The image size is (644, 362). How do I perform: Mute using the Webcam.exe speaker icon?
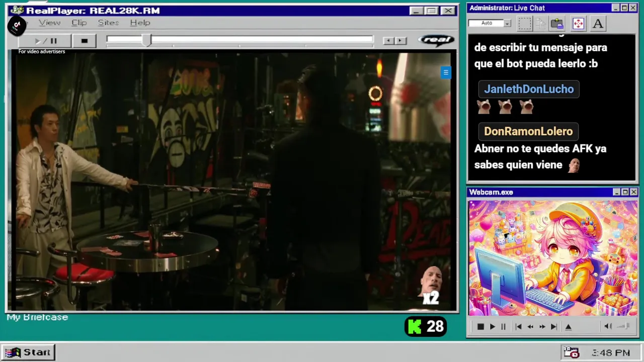[x=608, y=326]
